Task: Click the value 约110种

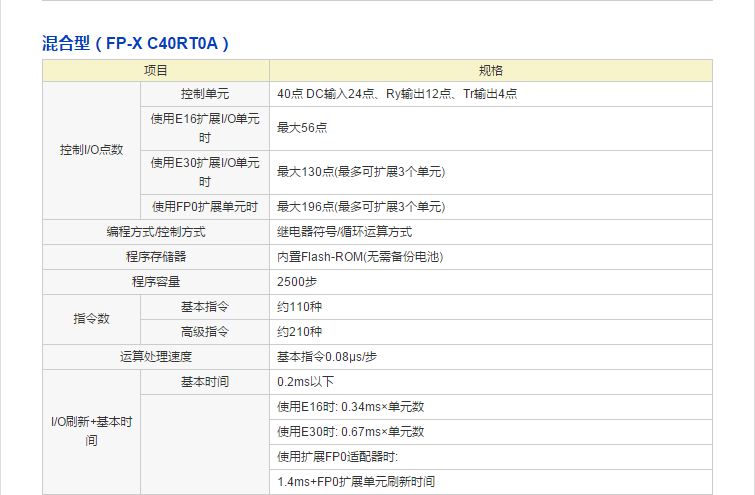Action: click(299, 307)
